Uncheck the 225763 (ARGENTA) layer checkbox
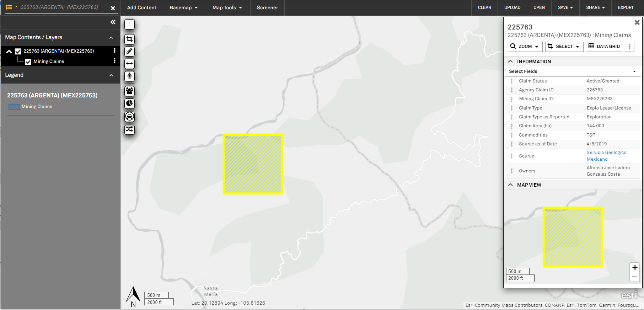644x310 pixels. pos(18,51)
